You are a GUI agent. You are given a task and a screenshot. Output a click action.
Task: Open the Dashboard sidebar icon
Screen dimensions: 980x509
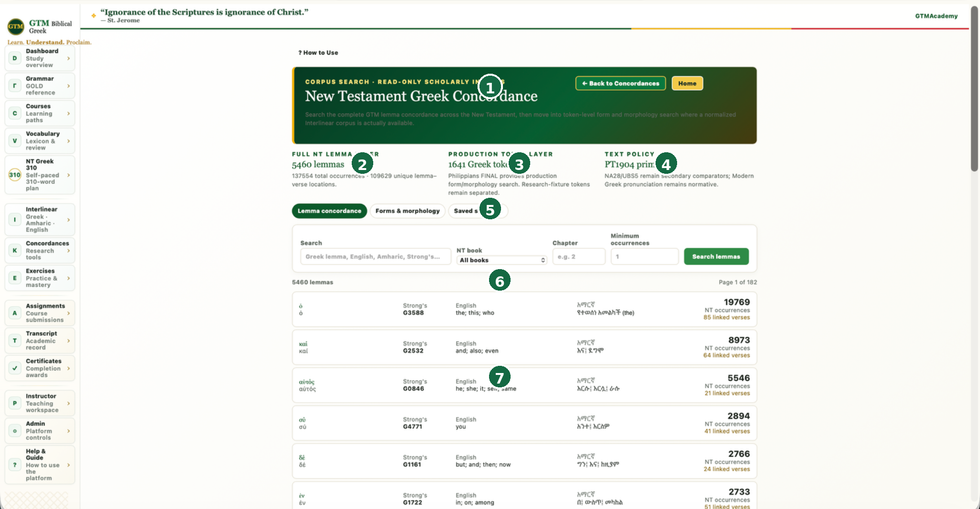[15, 58]
